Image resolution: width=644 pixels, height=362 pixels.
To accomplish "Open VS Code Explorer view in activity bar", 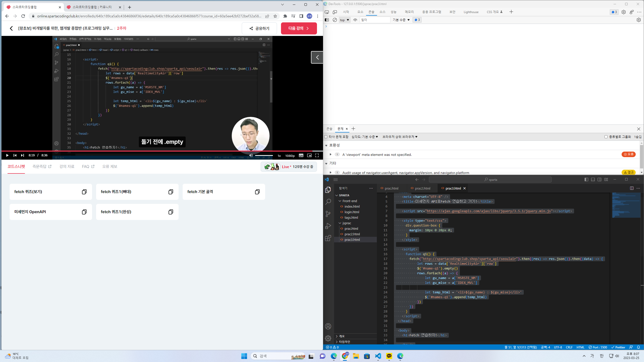I will point(328,190).
